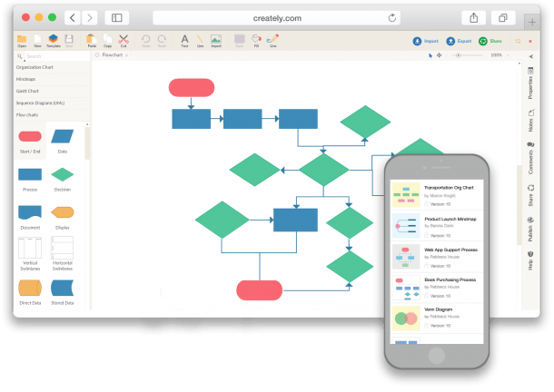Screen dimensions: 554x392
Task: Open Product Launch Mindmap on phone
Action: [x=437, y=226]
